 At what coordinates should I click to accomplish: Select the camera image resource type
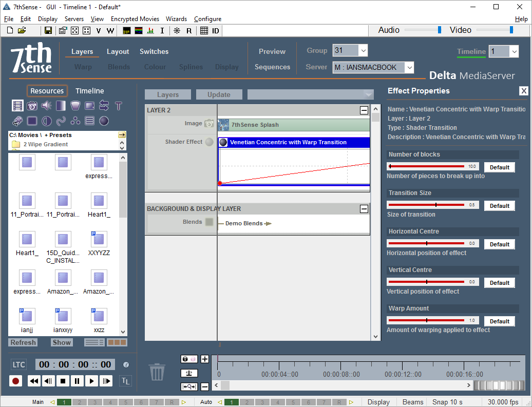click(x=32, y=106)
